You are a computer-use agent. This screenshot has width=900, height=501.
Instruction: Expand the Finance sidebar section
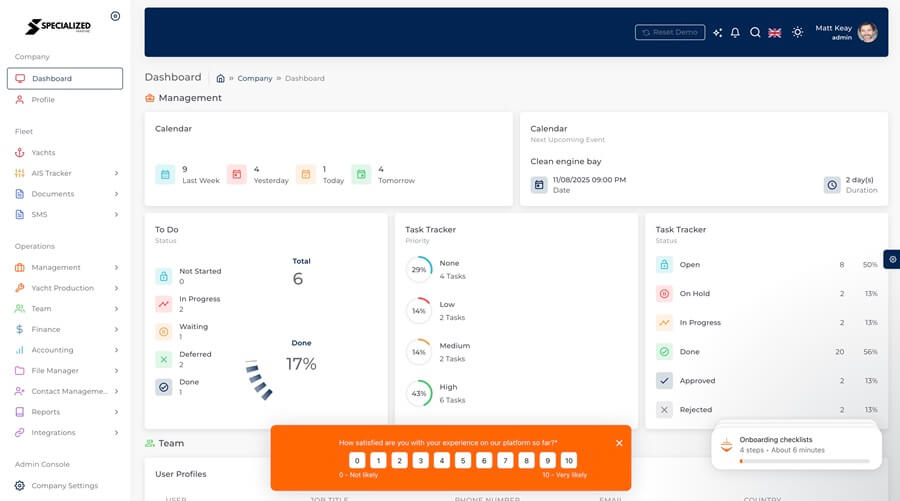116,329
